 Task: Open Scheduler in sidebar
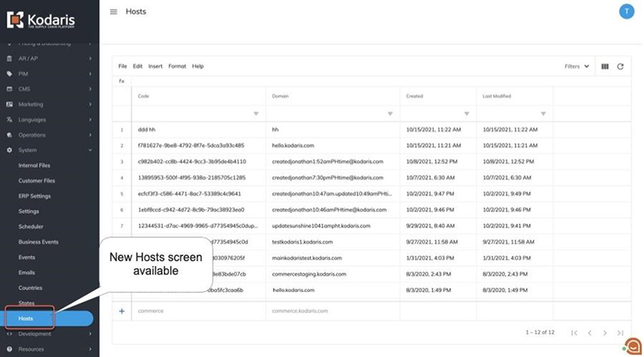[x=31, y=227]
